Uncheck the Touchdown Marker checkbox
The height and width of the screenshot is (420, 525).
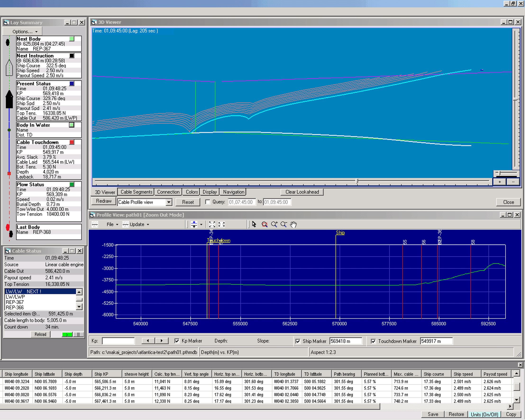pyautogui.click(x=373, y=341)
